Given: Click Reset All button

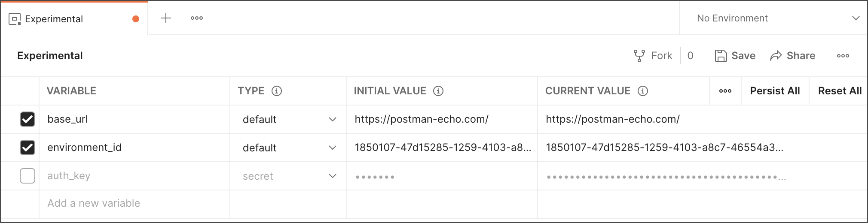Looking at the screenshot, I should pyautogui.click(x=840, y=91).
